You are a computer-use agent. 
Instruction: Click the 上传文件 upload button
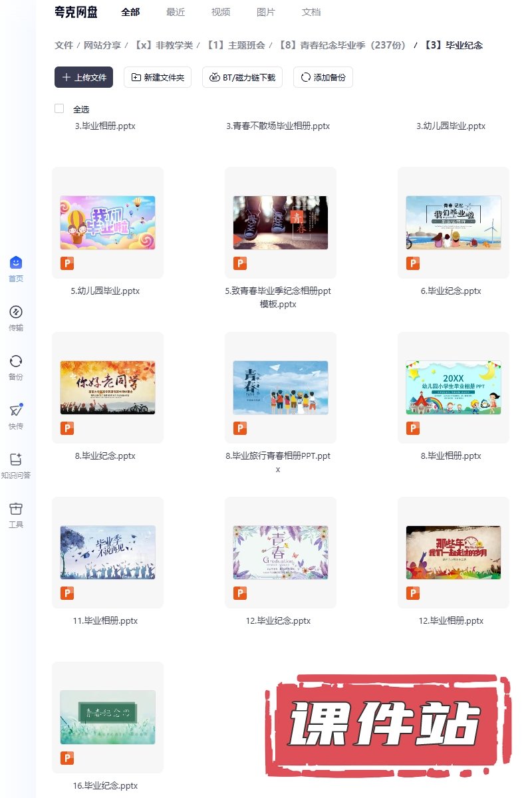pyautogui.click(x=84, y=77)
